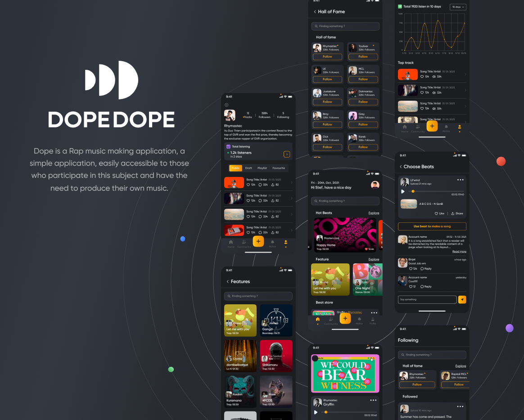Reply to Binjet's comment
Viewport: 524px width, 420px height.
(426, 269)
